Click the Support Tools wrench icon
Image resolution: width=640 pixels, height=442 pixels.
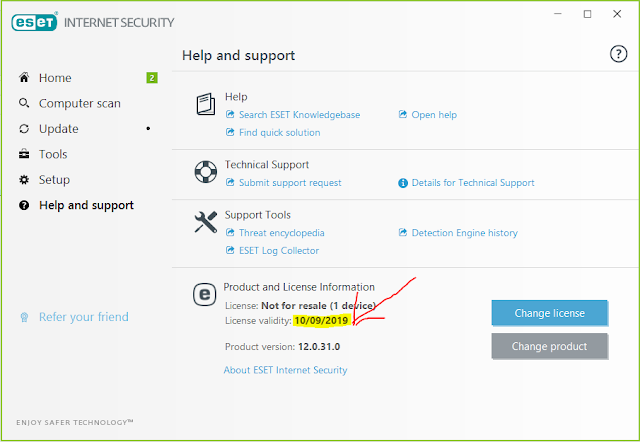[206, 222]
